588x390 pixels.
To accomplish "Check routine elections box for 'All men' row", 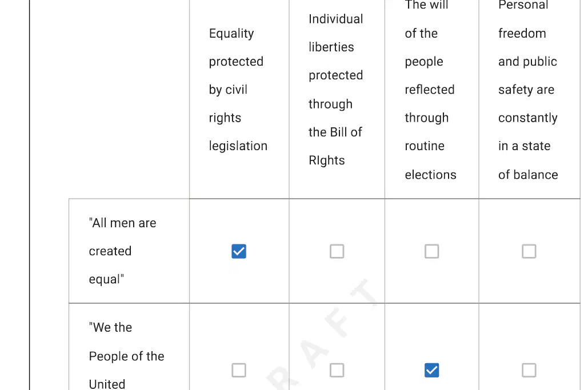I will [431, 251].
